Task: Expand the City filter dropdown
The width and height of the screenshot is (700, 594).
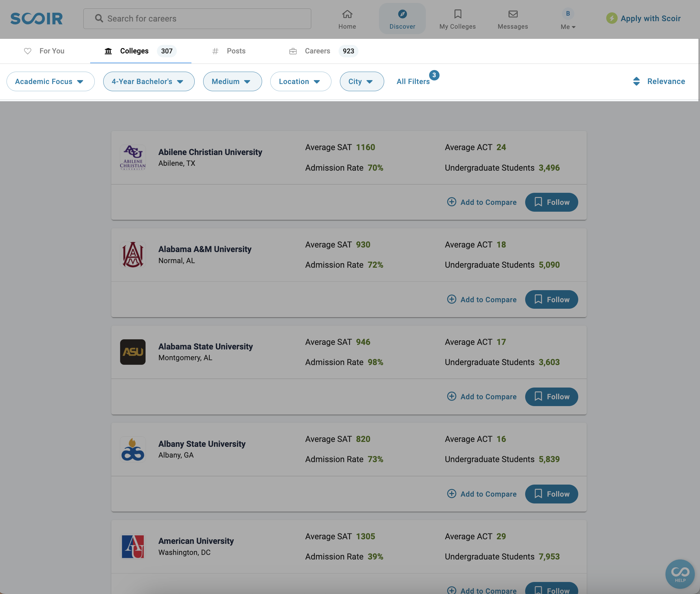Action: pos(362,81)
